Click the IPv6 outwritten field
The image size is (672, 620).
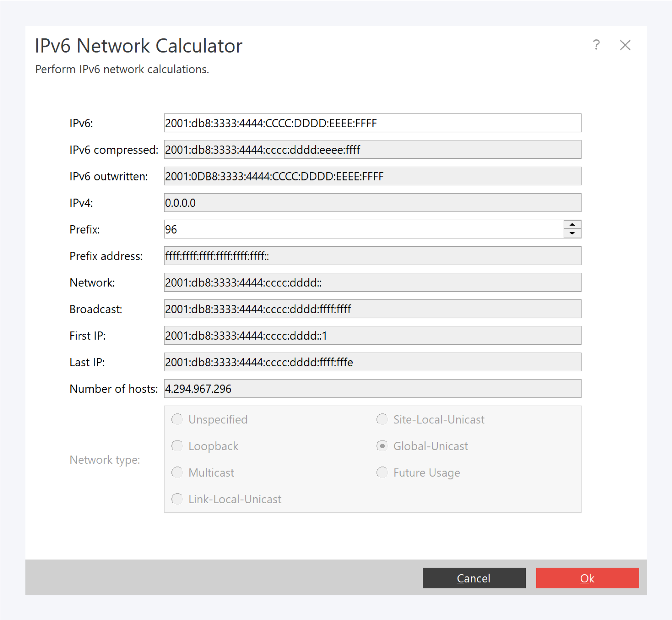point(372,176)
